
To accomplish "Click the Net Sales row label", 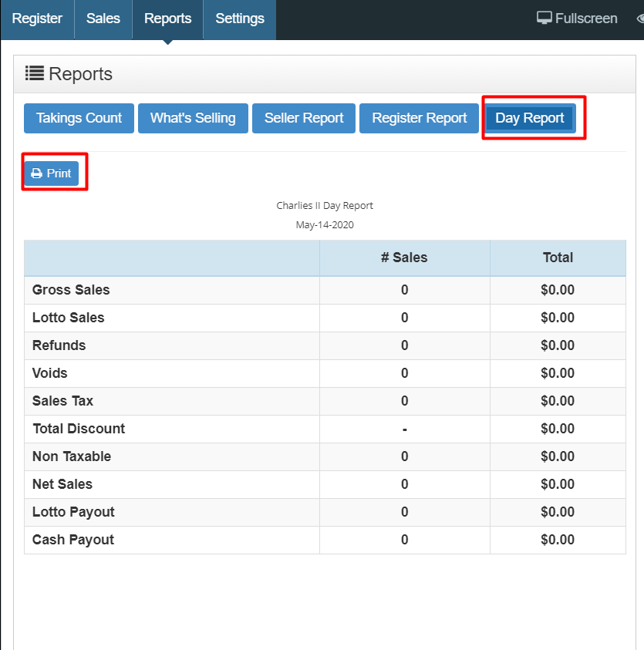I will point(62,484).
